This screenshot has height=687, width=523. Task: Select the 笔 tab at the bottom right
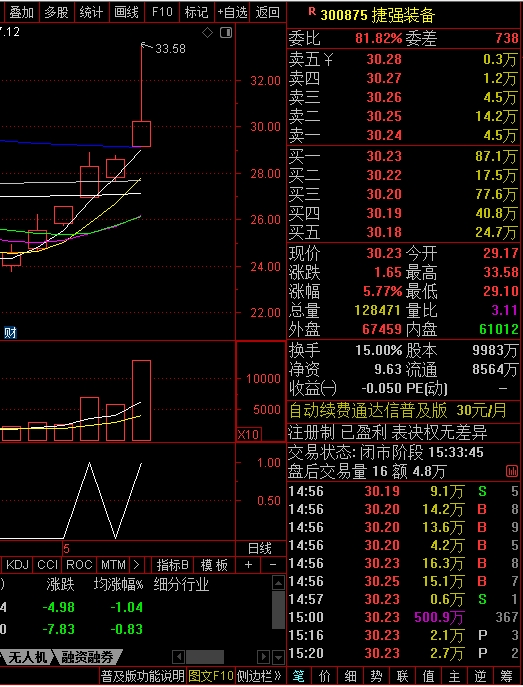[298, 676]
